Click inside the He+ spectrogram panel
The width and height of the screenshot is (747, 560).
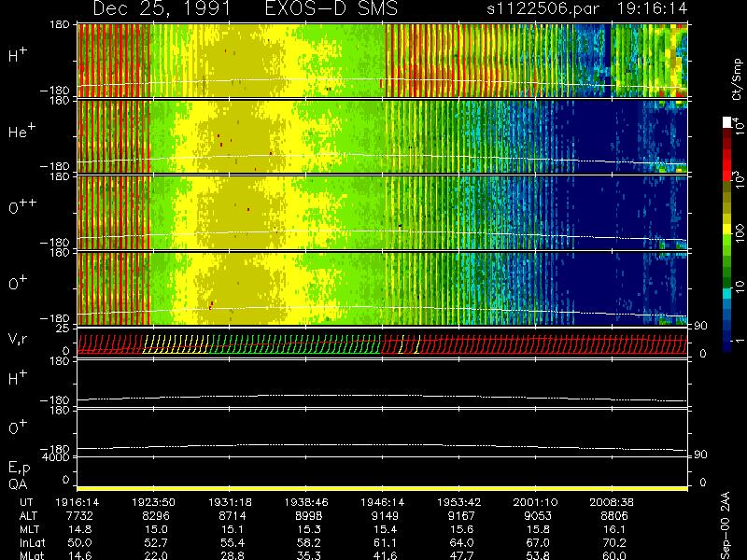[x=382, y=136]
